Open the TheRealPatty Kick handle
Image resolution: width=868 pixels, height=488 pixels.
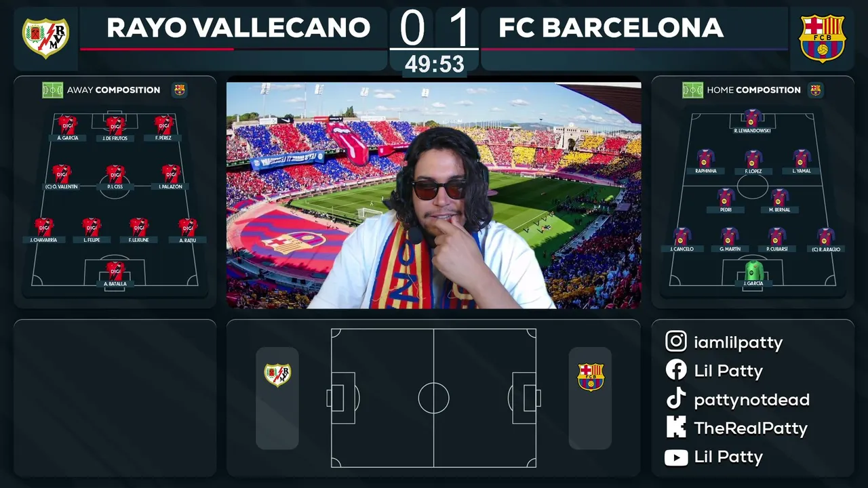pos(751,428)
